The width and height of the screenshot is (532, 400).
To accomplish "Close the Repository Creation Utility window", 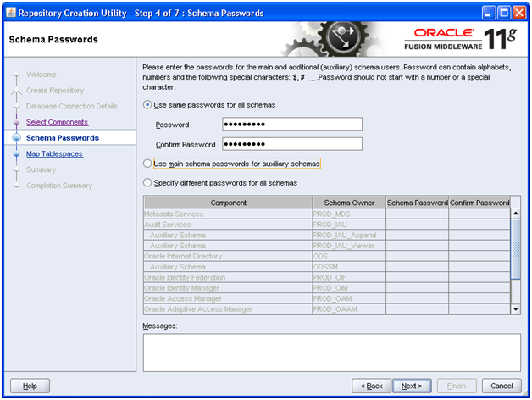I will (x=519, y=13).
